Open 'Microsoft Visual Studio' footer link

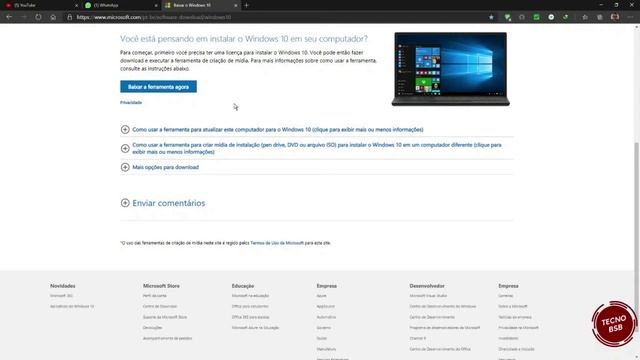click(x=428, y=296)
